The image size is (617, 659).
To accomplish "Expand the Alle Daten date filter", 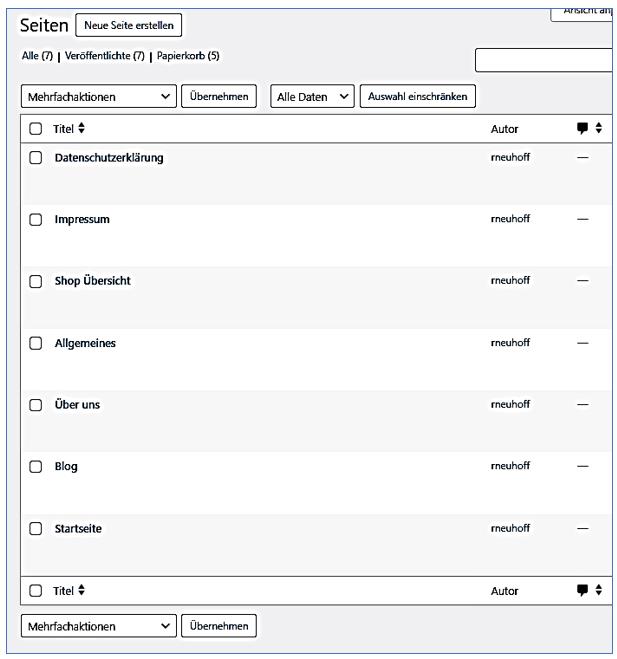I will pyautogui.click(x=313, y=96).
